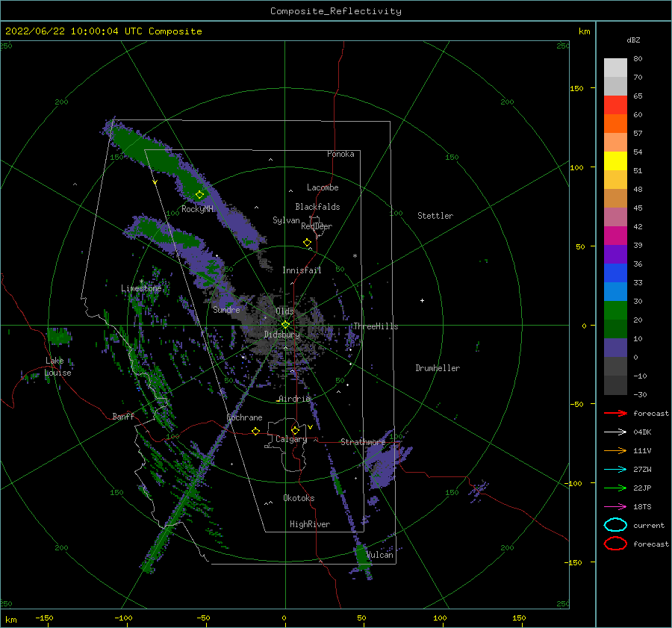Click the red forecast arrow in legend
Screen dimensions: 672x628
point(615,413)
